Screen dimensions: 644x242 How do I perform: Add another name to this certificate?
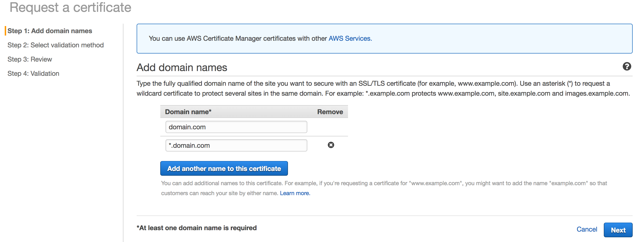pos(224,168)
